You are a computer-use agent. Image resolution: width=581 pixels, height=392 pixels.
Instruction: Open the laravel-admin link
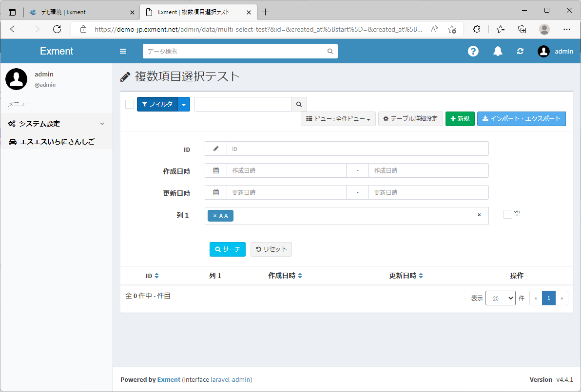pyautogui.click(x=231, y=379)
